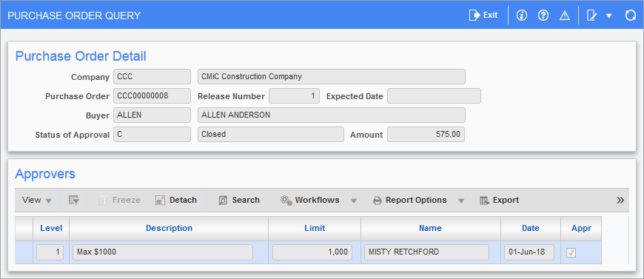The width and height of the screenshot is (644, 279).
Task: Sort by the Date column header
Action: pos(531,228)
